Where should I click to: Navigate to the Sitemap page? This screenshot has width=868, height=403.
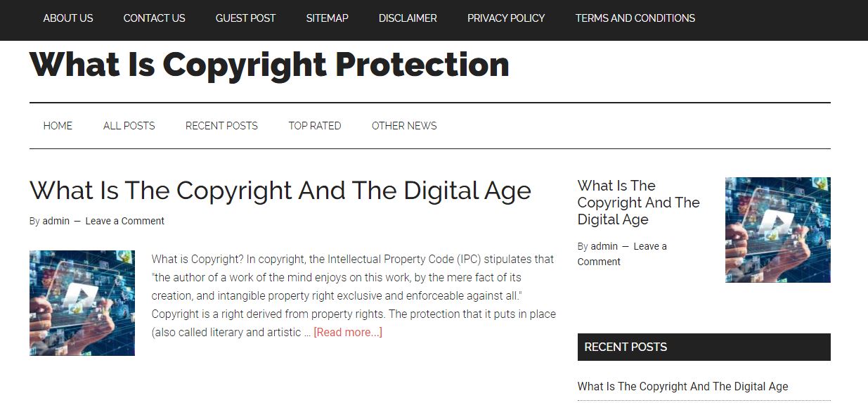[327, 18]
